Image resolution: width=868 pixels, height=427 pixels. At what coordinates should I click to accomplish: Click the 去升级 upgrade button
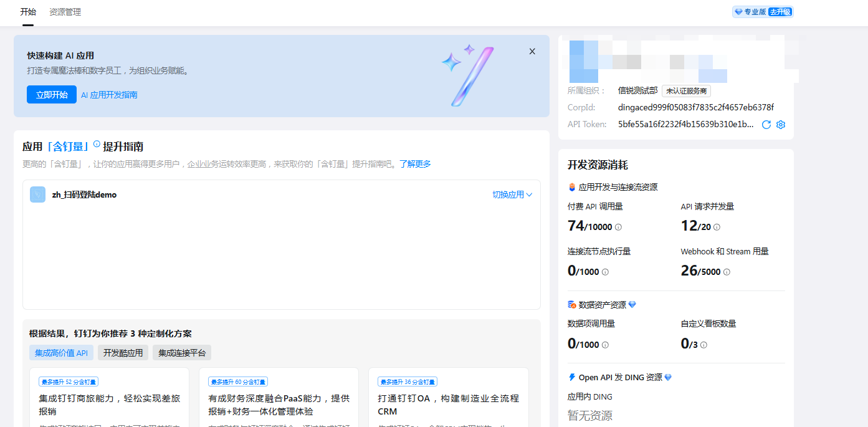[x=780, y=12]
